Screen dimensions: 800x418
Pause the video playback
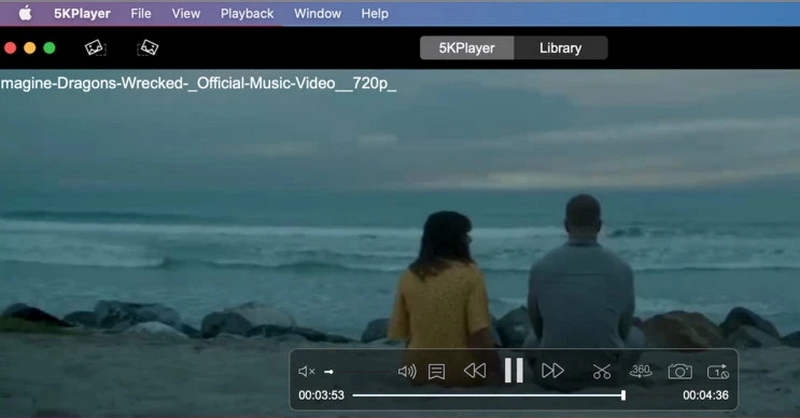tap(513, 371)
